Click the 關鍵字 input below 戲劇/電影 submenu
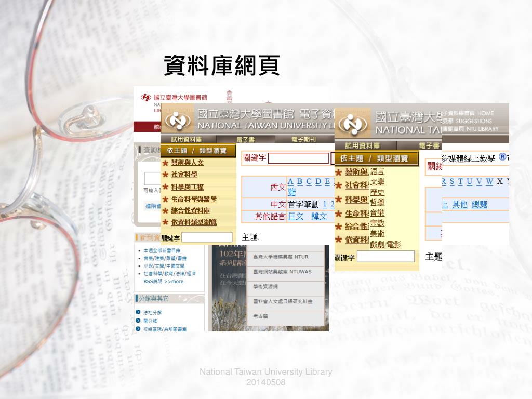Image resolution: width=532 pixels, height=399 pixels. [x=386, y=257]
